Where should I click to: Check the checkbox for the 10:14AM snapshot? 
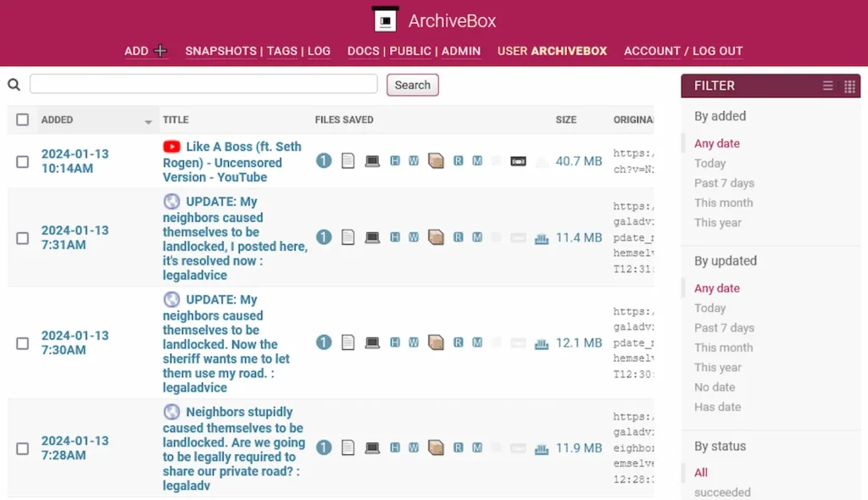pos(22,161)
